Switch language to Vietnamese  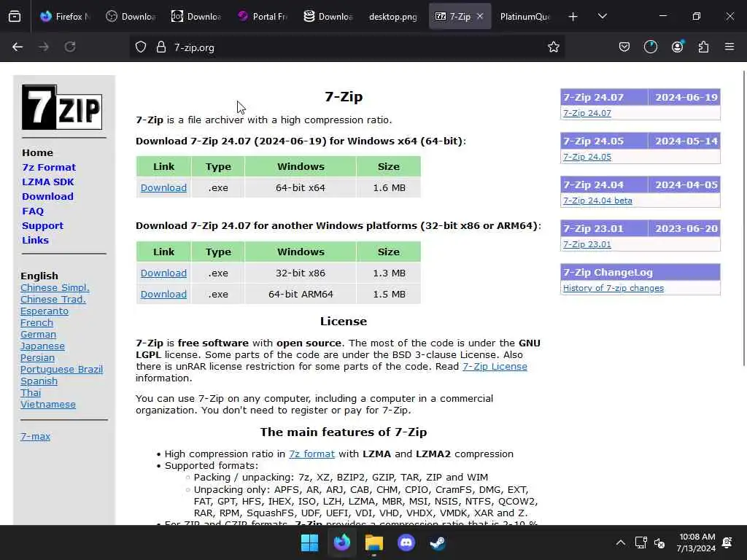[48, 404]
